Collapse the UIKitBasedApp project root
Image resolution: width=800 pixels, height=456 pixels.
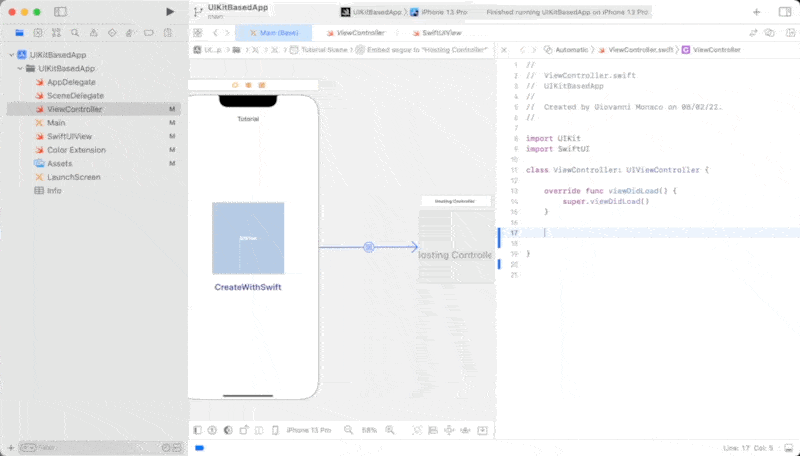click(11, 55)
